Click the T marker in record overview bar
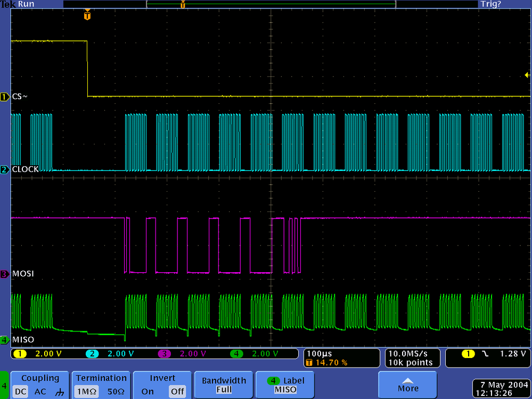 pos(183,4)
